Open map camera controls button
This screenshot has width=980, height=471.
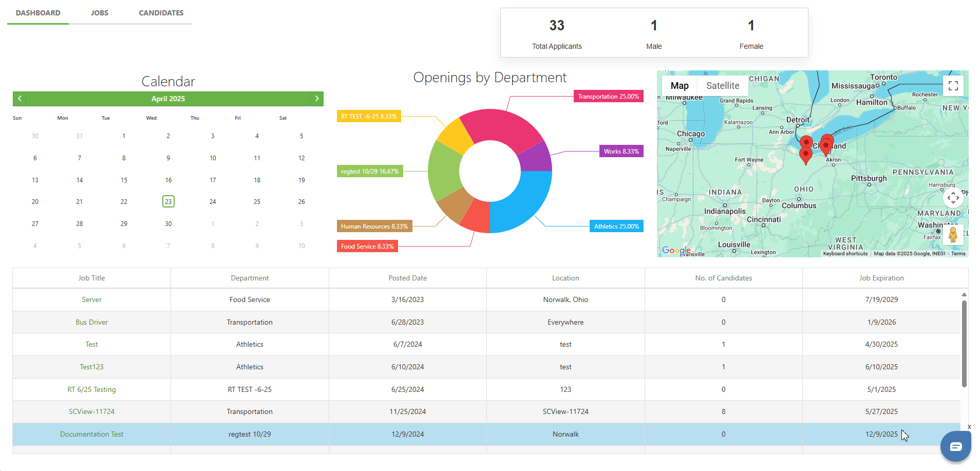[953, 198]
